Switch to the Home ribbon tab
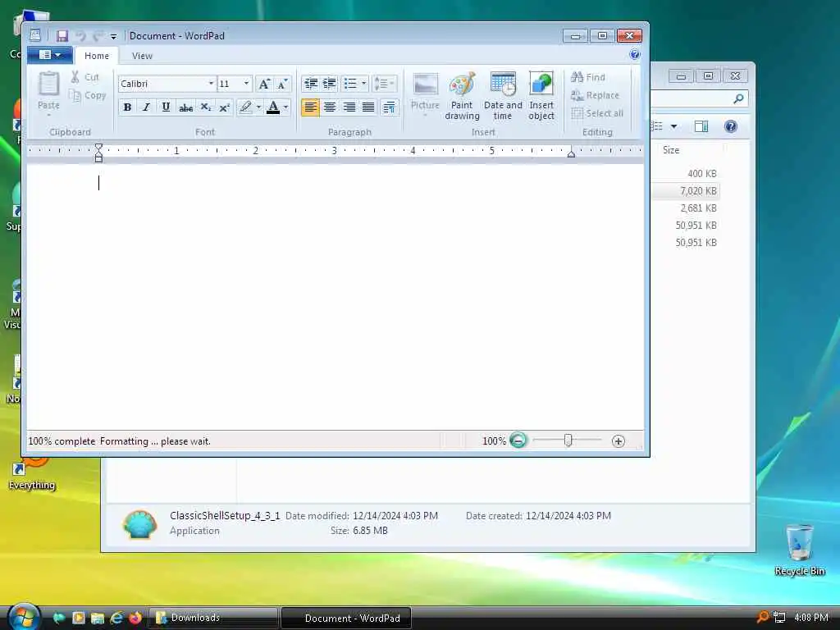This screenshot has height=630, width=840. click(97, 56)
